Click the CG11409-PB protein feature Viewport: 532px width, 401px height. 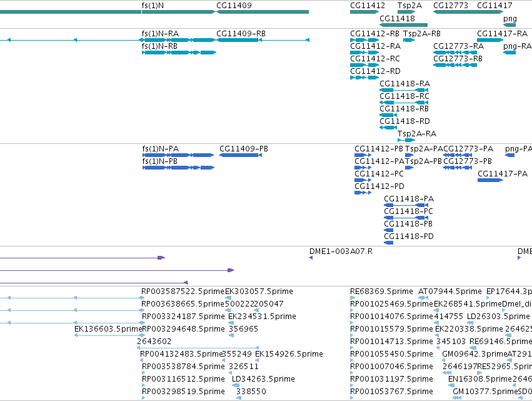click(241, 155)
